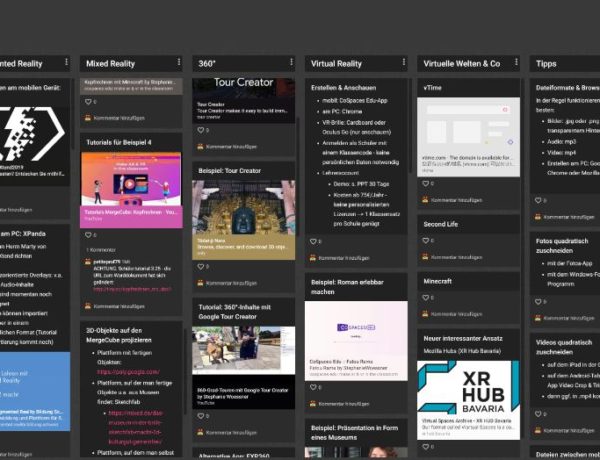Open the CoSpaces Edu Fabus Rama preview
Screen dimensions: 600x460
(x=357, y=326)
